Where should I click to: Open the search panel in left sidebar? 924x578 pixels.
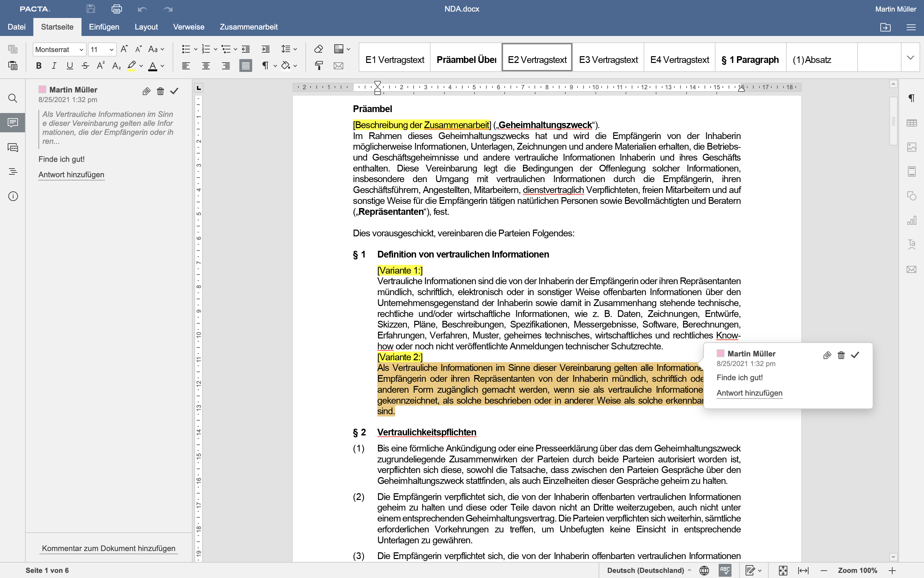(x=13, y=98)
